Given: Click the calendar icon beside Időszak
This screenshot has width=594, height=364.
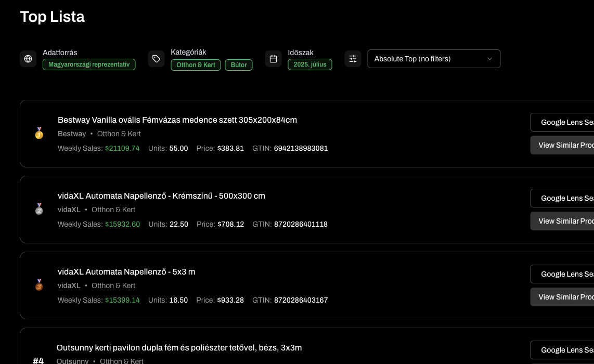Looking at the screenshot, I should click(273, 59).
